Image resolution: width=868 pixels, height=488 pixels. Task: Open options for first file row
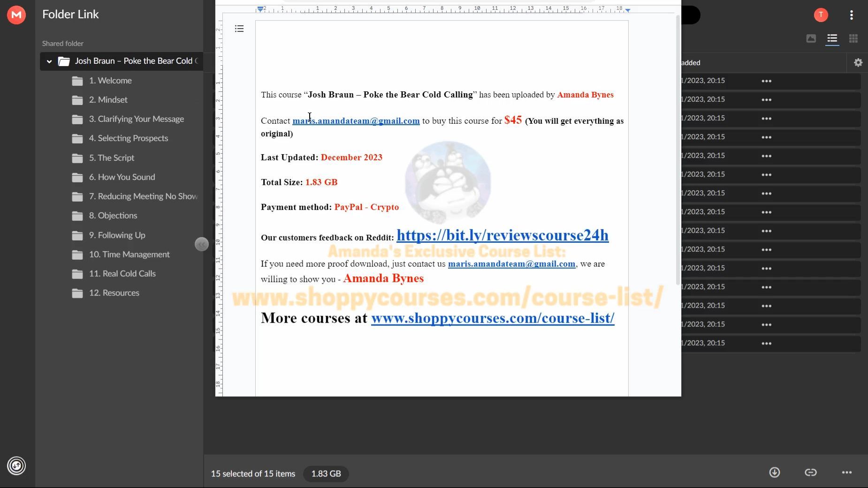pos(767,81)
